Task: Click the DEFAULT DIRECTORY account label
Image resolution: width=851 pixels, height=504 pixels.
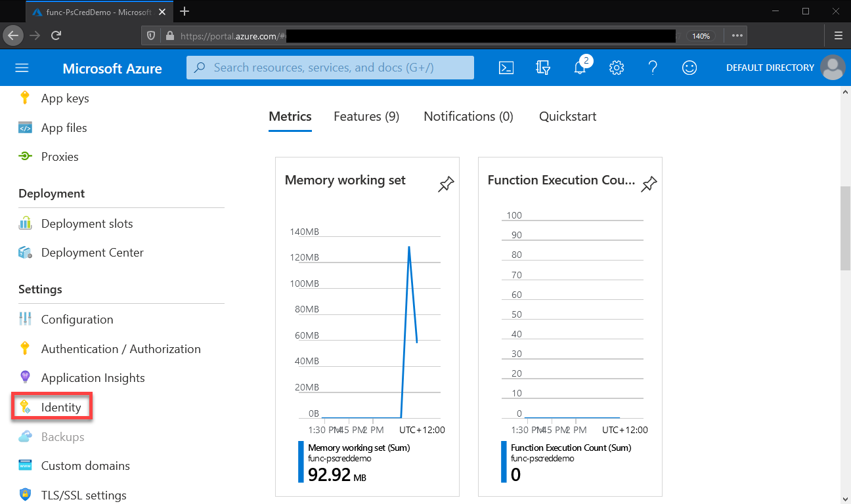Action: [770, 68]
